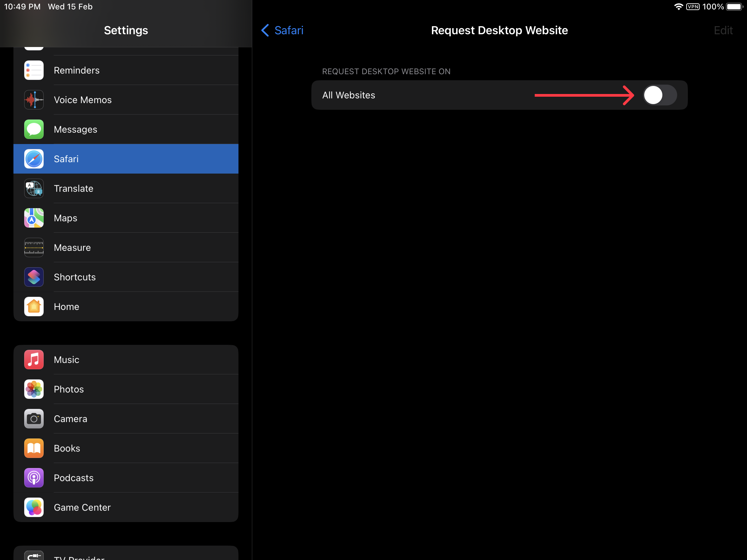Tap the Shortcuts app icon
The image size is (747, 560).
click(x=34, y=277)
